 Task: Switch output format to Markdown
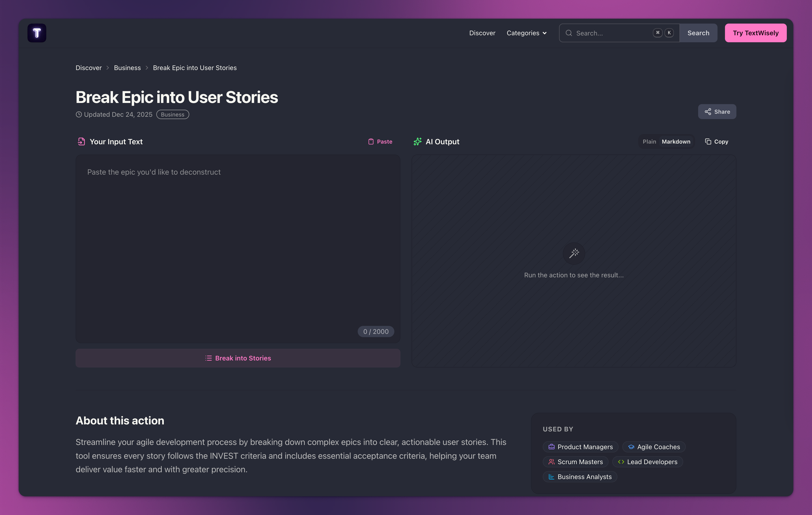[676, 142]
